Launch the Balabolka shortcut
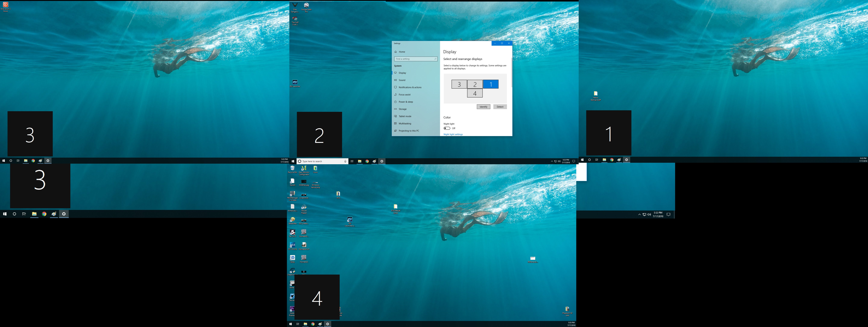Image resolution: width=868 pixels, height=327 pixels. (x=293, y=221)
